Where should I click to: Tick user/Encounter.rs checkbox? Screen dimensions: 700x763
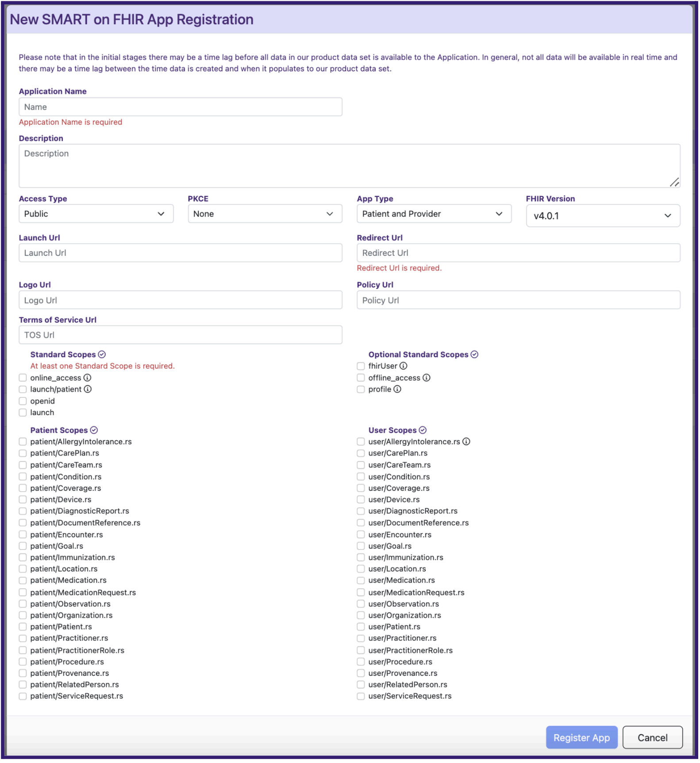361,535
